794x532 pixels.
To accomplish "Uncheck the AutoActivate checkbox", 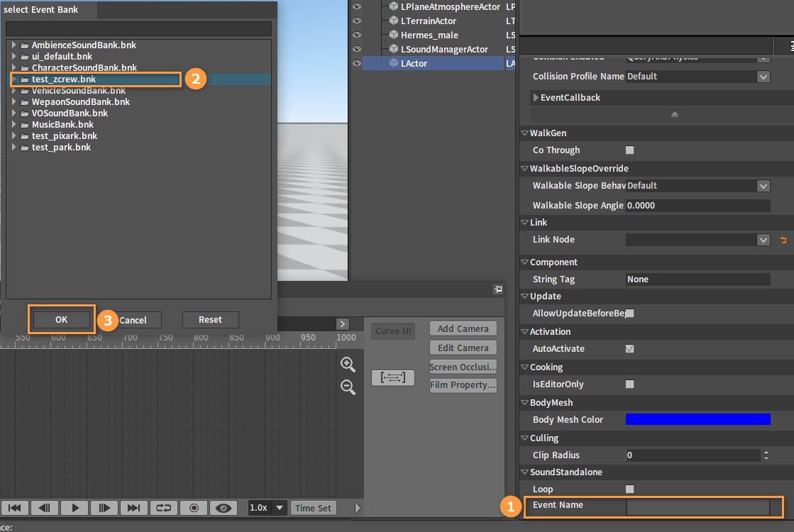I will [630, 349].
